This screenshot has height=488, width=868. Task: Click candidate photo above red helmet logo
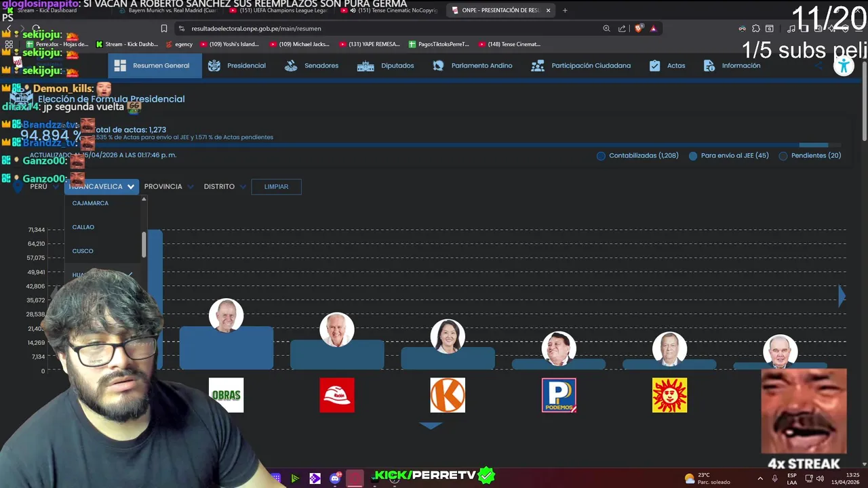pyautogui.click(x=337, y=330)
